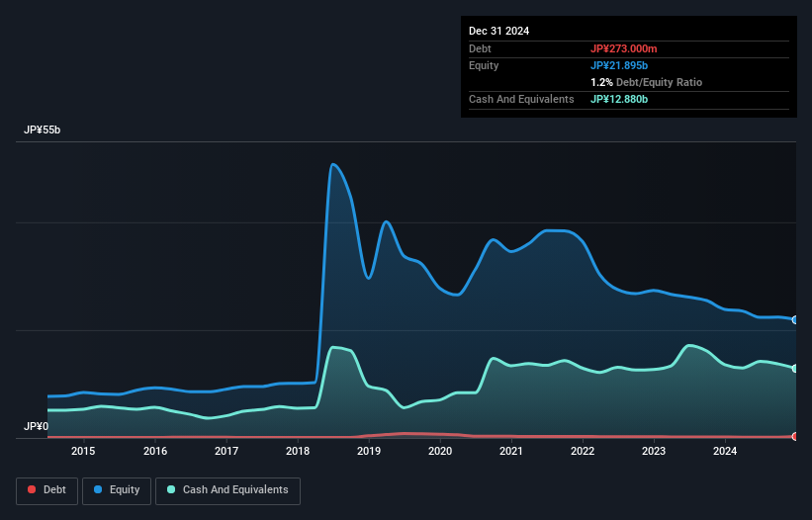Click the JP¥55b y-axis label

coord(42,130)
